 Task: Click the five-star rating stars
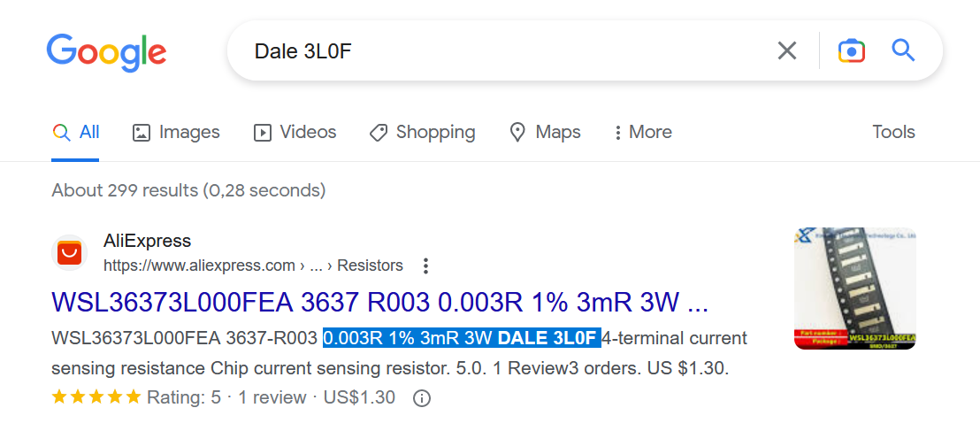[96, 397]
